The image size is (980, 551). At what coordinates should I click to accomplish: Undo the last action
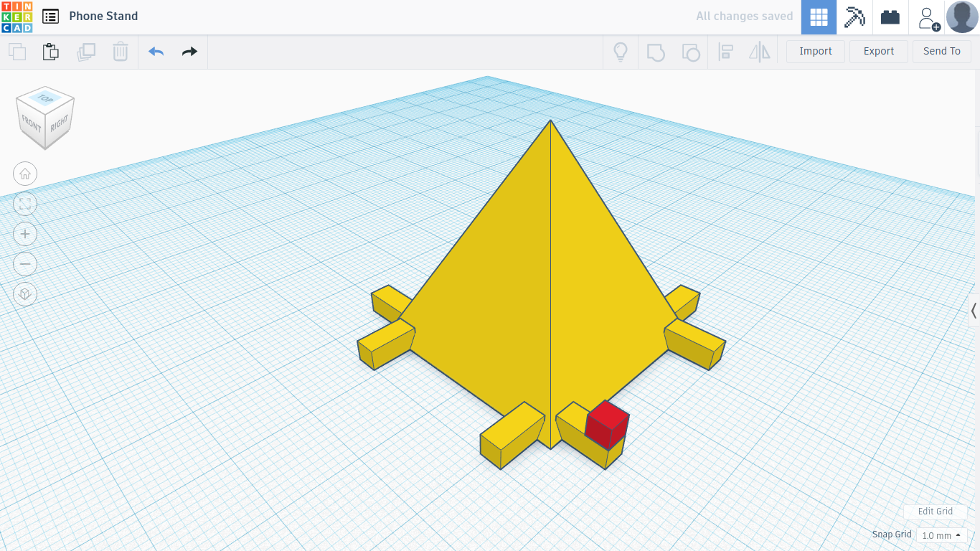[156, 52]
